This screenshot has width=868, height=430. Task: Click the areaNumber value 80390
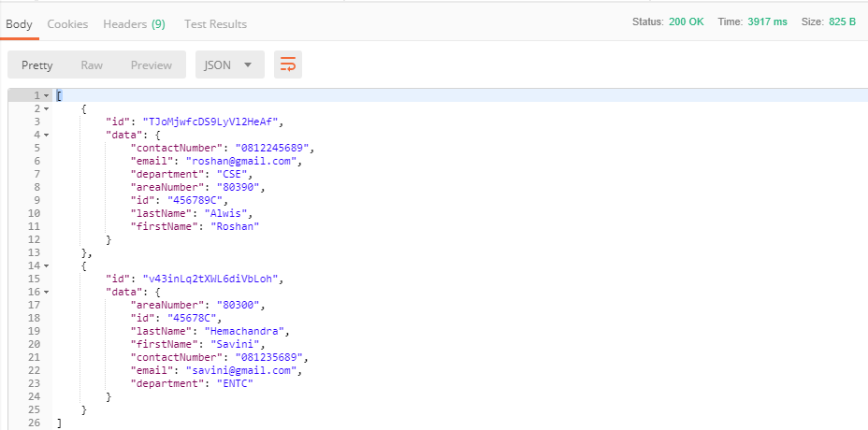coord(238,187)
